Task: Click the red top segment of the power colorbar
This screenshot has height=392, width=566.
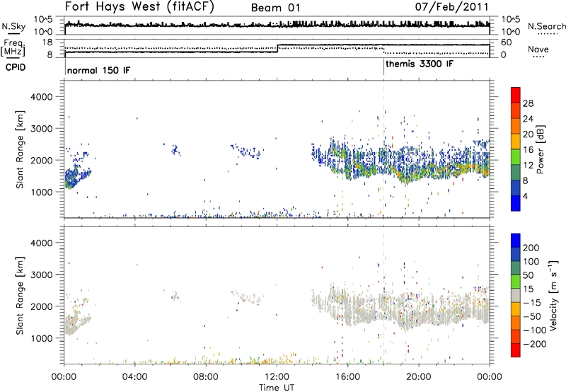Action: click(x=516, y=95)
